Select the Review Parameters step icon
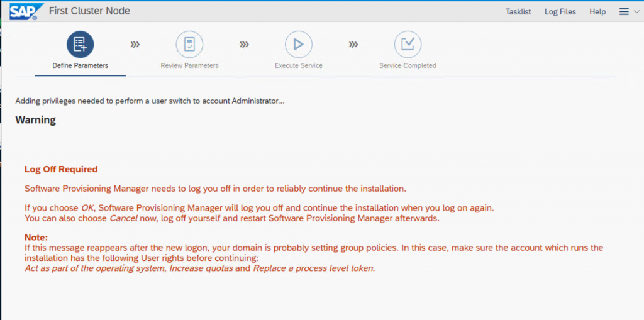The width and height of the screenshot is (644, 320). point(189,45)
